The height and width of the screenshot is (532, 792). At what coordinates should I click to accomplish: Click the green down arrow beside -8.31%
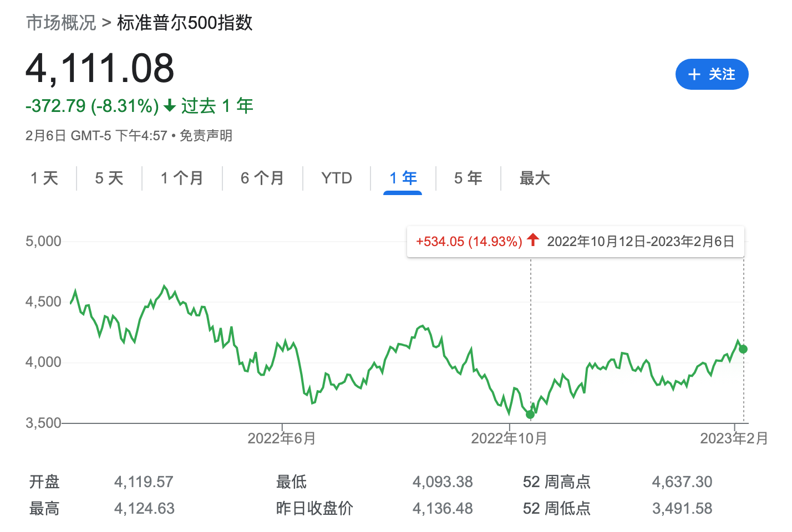click(x=170, y=105)
